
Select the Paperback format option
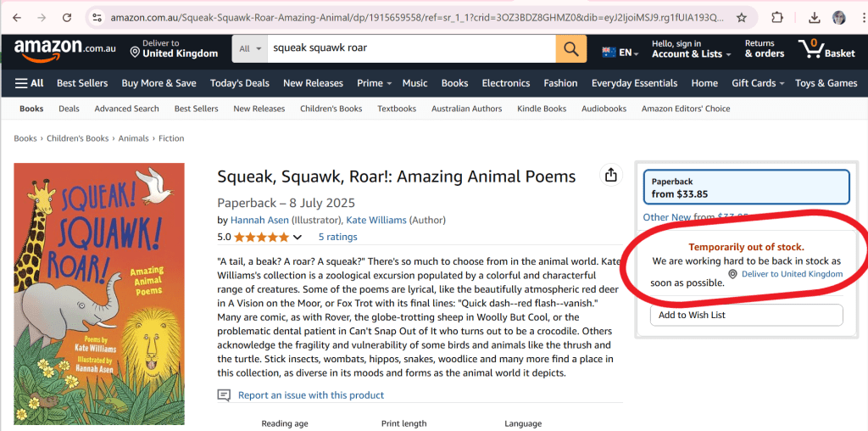pos(746,188)
